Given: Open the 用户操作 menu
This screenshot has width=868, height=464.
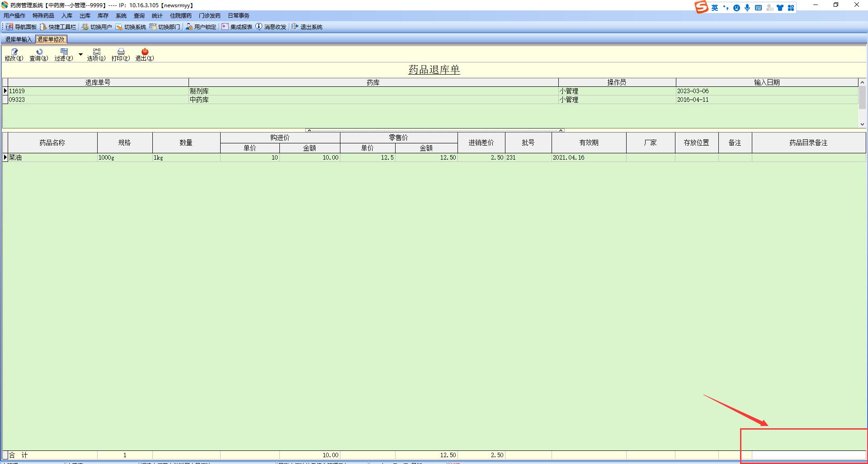Looking at the screenshot, I should click(x=14, y=16).
